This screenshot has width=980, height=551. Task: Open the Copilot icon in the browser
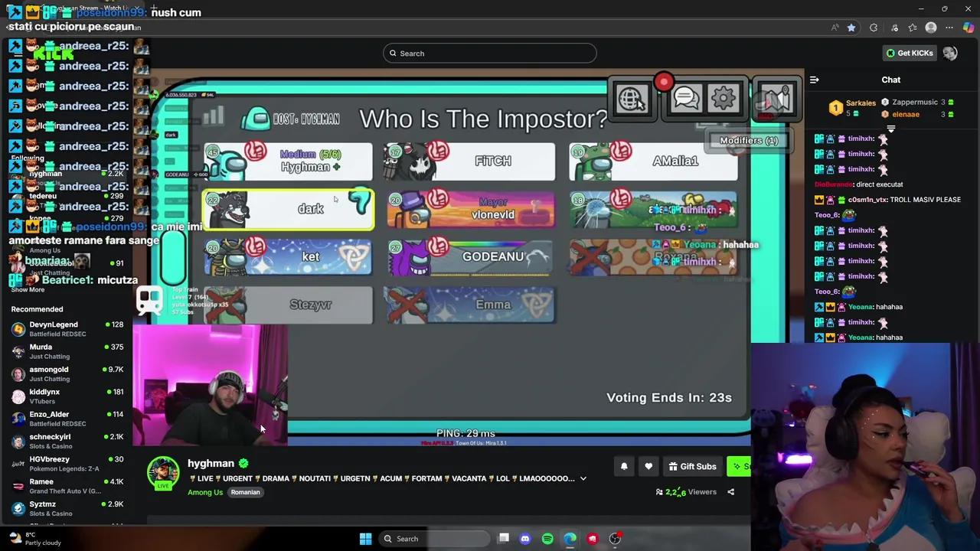coord(969,28)
